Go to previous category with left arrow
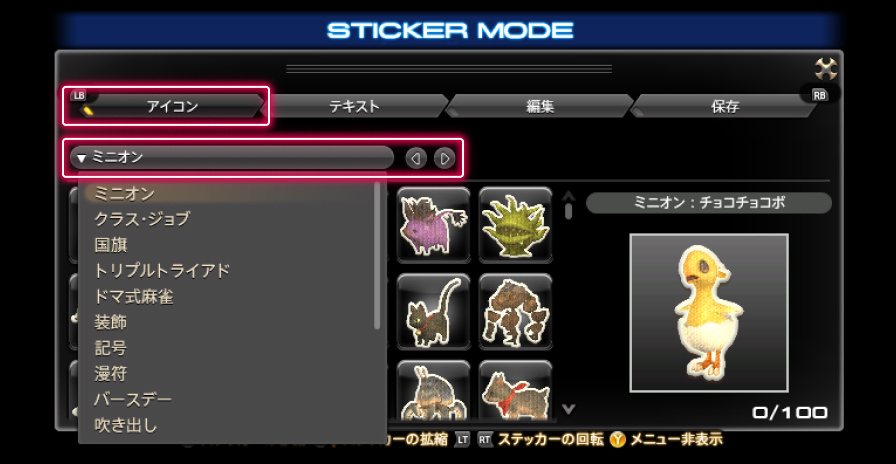This screenshot has height=464, width=896. (x=416, y=158)
